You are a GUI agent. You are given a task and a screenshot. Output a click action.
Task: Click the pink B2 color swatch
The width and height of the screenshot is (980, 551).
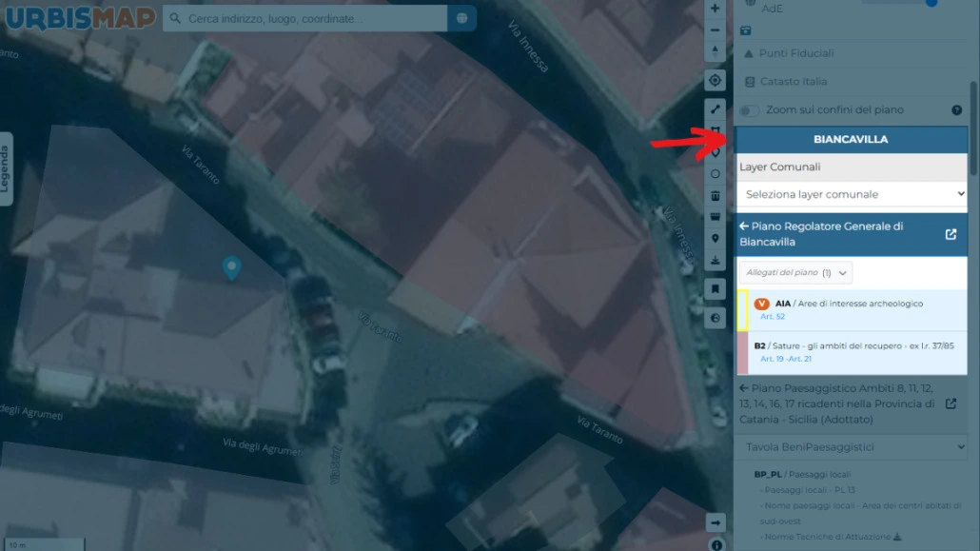click(x=742, y=353)
